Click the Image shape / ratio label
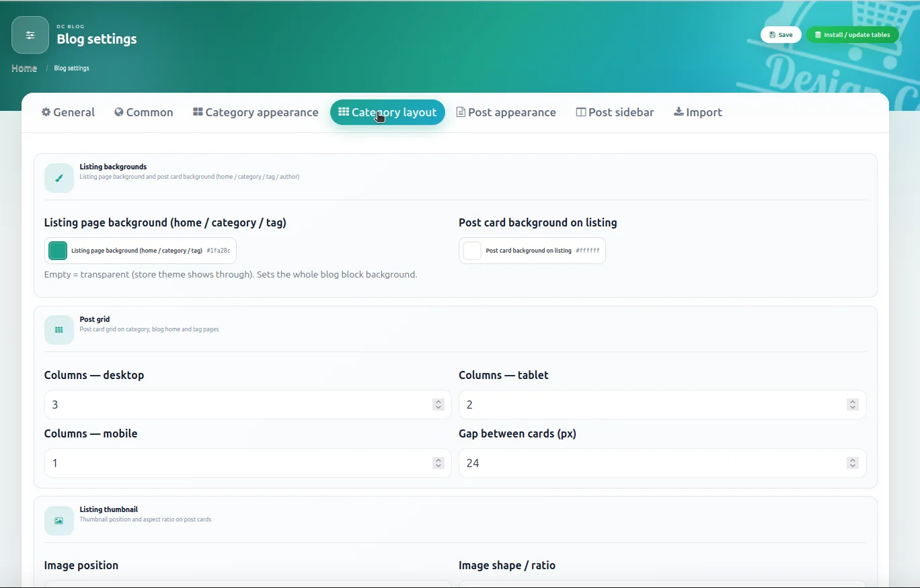Image resolution: width=920 pixels, height=588 pixels. click(x=507, y=565)
